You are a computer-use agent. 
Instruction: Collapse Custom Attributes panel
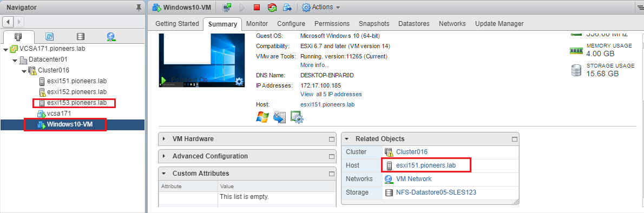tap(164, 174)
